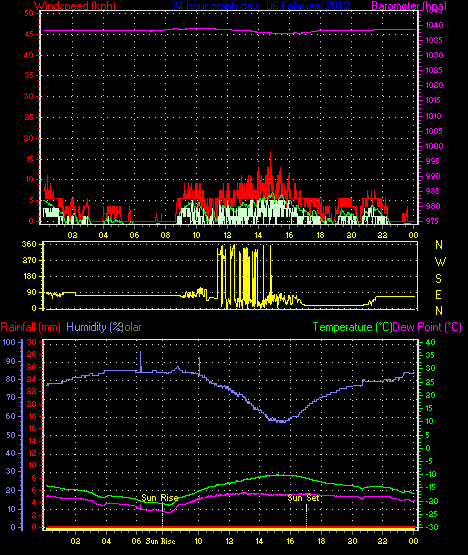Click 40 on the green temperature axis
Screen dimensions: 468x555
click(x=430, y=342)
